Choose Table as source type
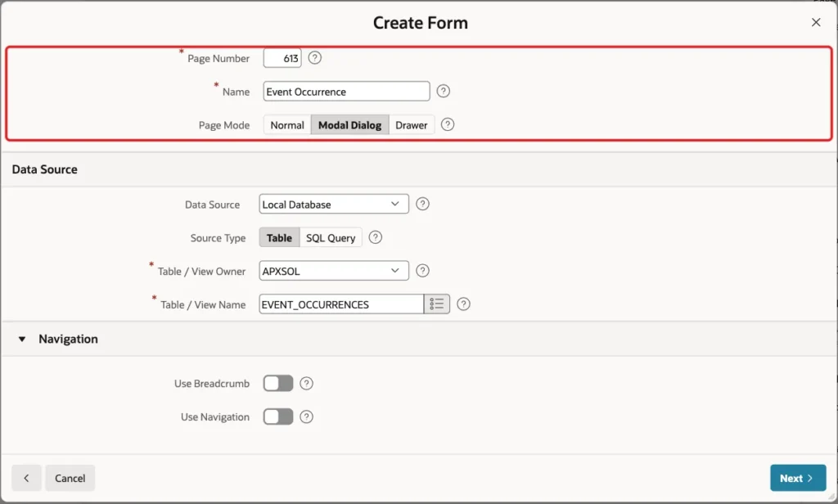 pos(280,238)
